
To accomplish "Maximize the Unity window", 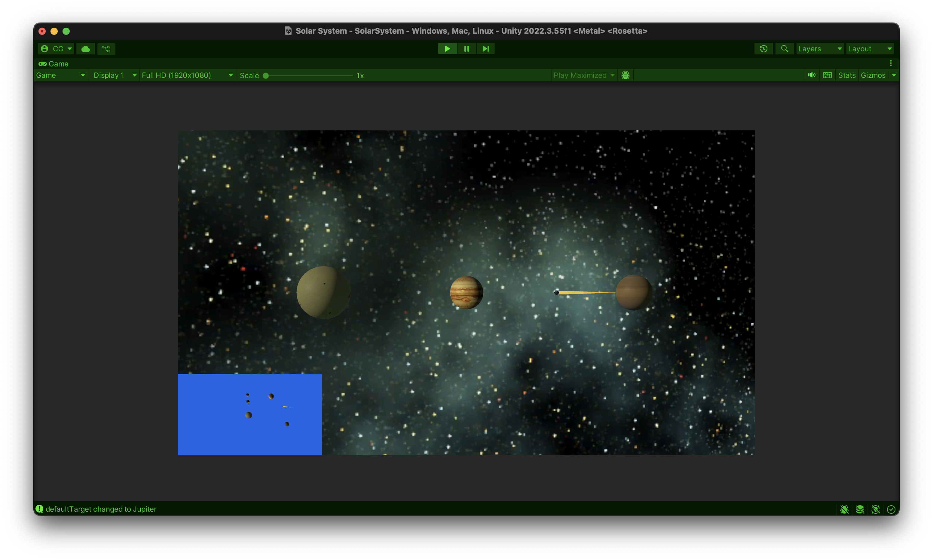I will 66,31.
